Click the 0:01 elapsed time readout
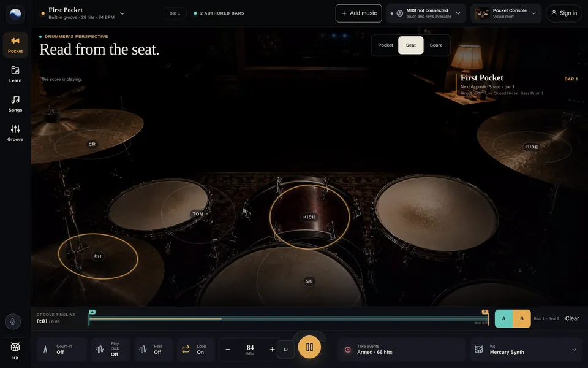 [42, 321]
